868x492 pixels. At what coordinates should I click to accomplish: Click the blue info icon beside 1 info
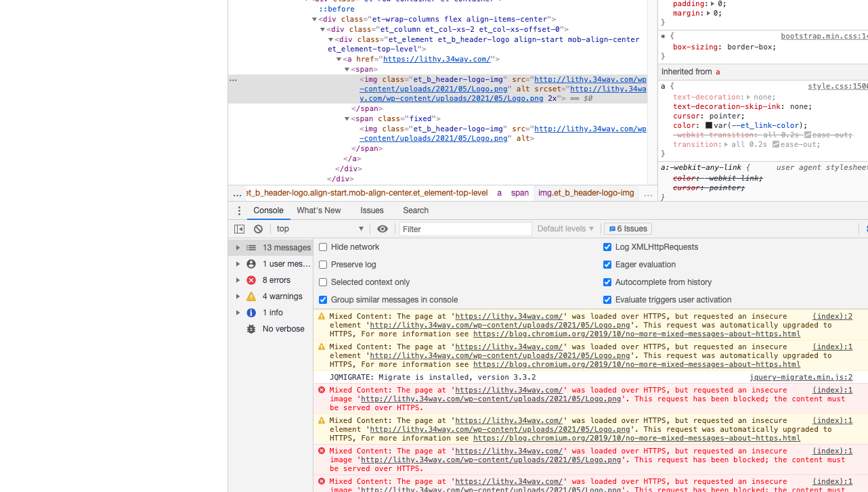[x=251, y=313]
